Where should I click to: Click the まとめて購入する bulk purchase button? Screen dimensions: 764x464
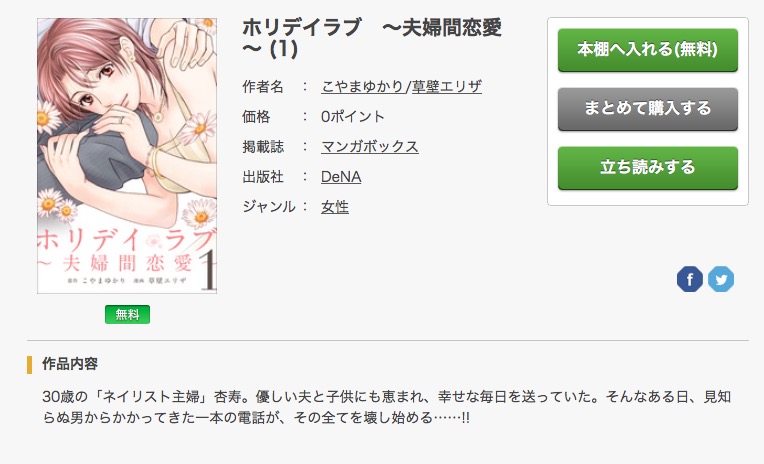[648, 109]
